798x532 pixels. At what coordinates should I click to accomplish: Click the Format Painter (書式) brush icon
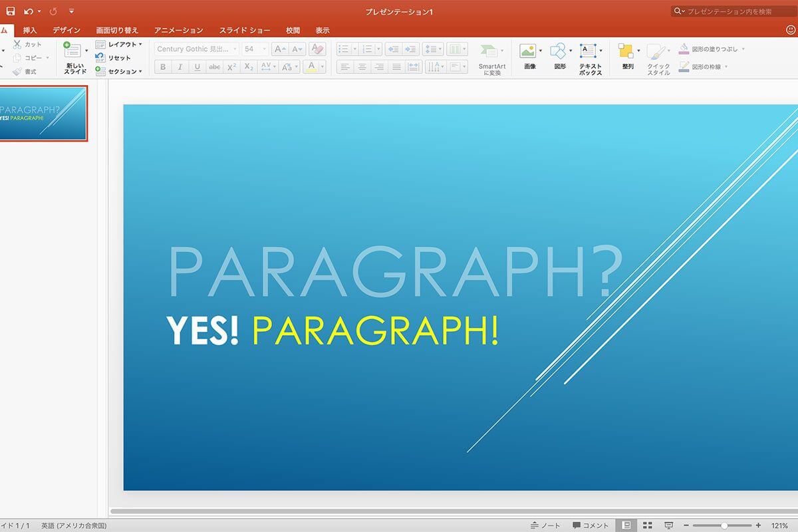(17, 71)
